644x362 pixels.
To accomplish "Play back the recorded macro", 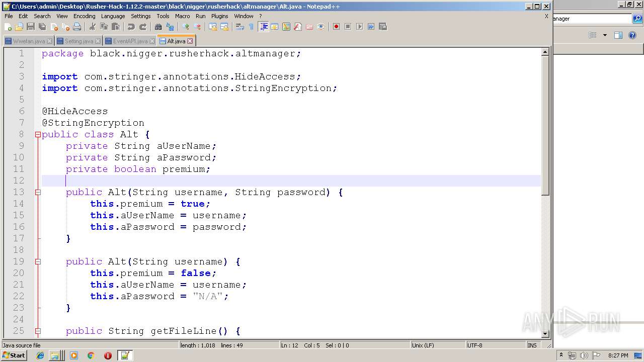I will (359, 27).
